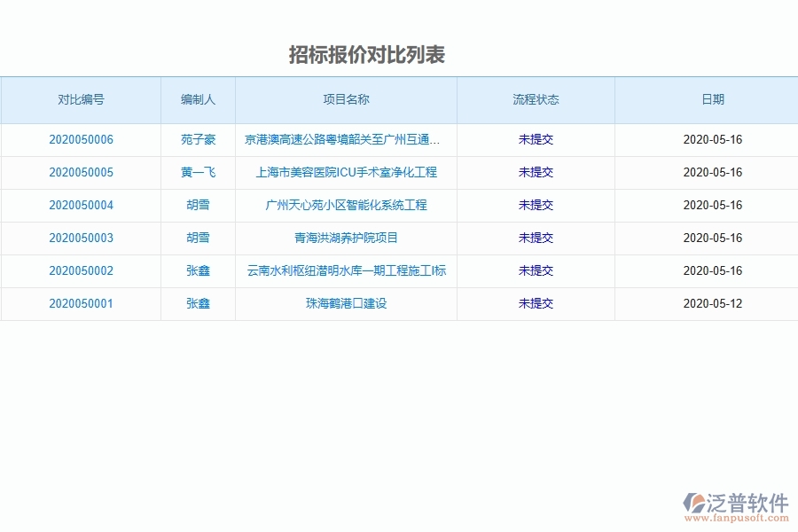Open 上海市美容医院ICU手术室净化工程 project
The width and height of the screenshot is (798, 532).
pos(345,172)
